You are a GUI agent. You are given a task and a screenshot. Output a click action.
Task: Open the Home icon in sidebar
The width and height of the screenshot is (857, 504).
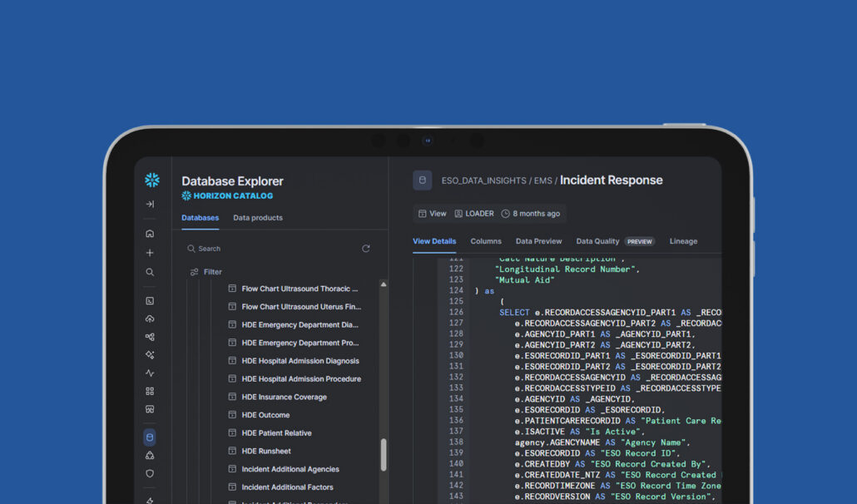coord(150,234)
